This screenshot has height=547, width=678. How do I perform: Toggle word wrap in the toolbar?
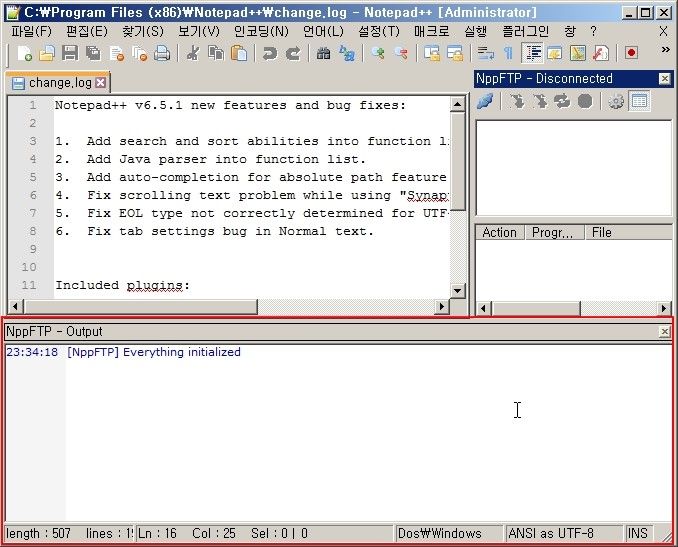[x=486, y=53]
